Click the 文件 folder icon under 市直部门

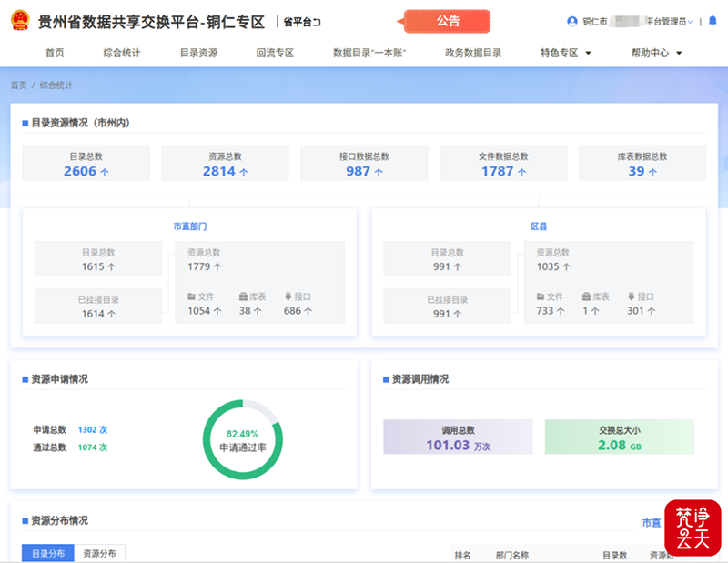192,297
